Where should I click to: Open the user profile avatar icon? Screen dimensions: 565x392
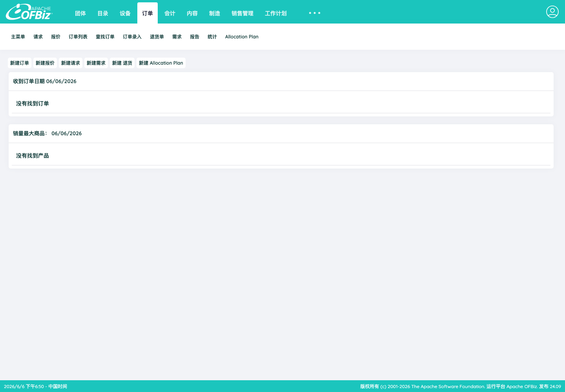pyautogui.click(x=552, y=12)
